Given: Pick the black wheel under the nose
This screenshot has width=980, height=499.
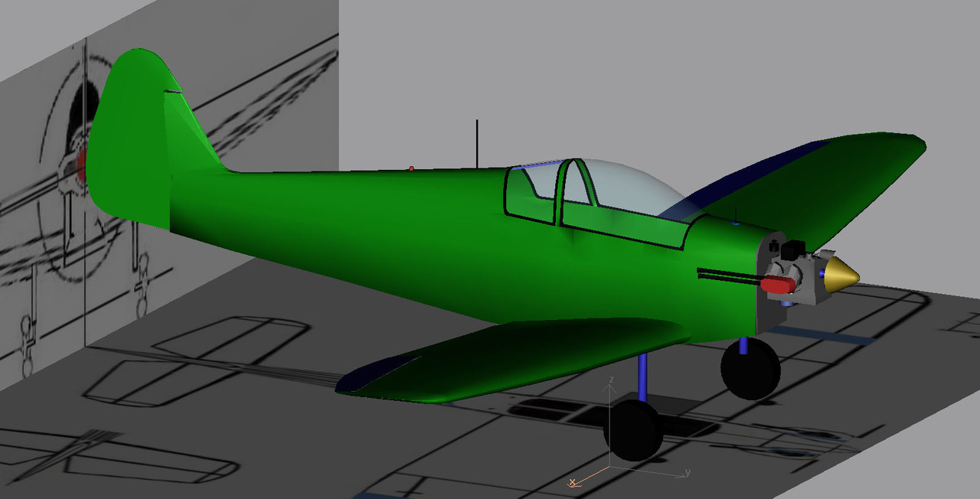Looking at the screenshot, I should click(x=750, y=369).
